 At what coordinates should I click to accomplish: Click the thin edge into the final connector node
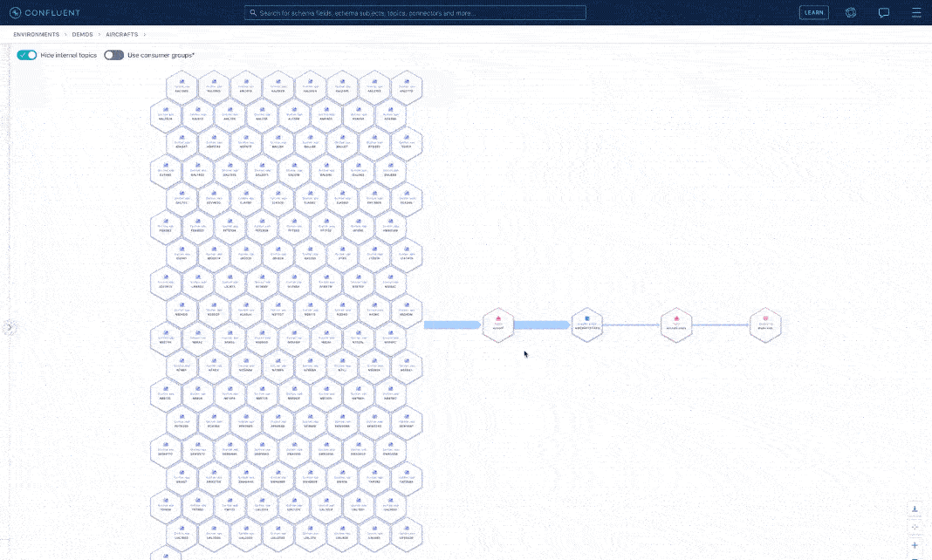(721, 324)
